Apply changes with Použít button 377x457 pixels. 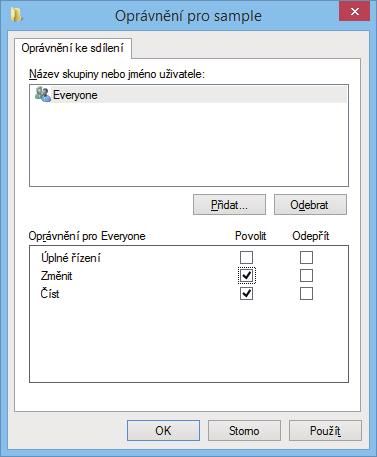click(325, 431)
